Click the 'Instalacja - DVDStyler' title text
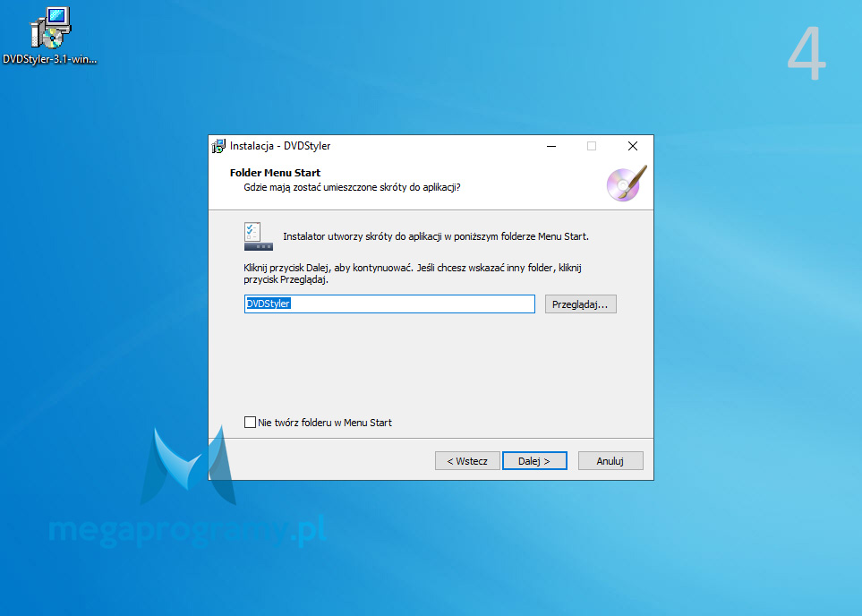 tap(280, 146)
